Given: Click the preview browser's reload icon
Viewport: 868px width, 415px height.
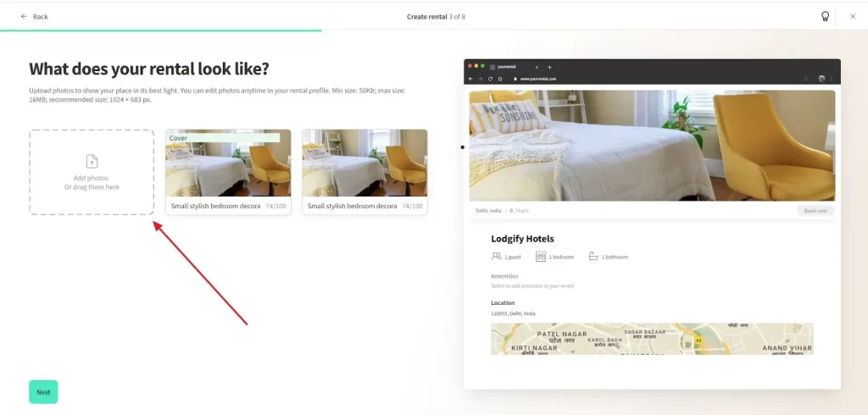Looking at the screenshot, I should point(491,79).
